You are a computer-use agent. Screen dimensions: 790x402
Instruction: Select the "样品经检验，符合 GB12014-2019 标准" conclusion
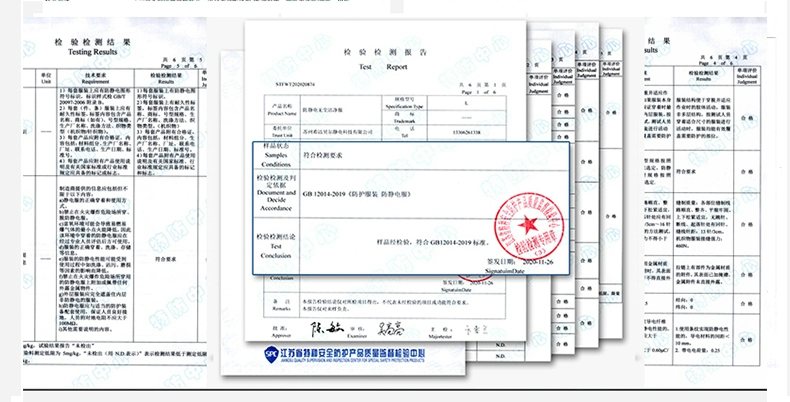pos(434,242)
